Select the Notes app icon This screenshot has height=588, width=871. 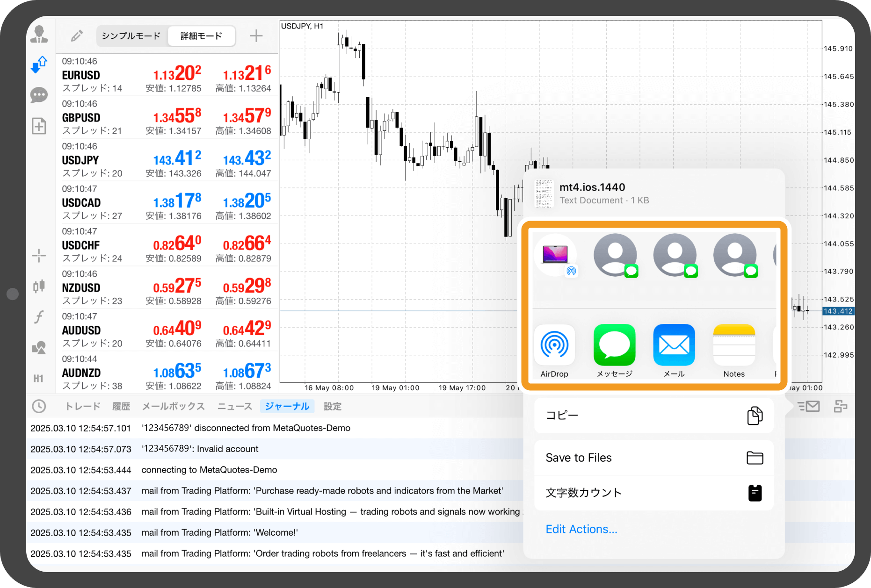[734, 345]
